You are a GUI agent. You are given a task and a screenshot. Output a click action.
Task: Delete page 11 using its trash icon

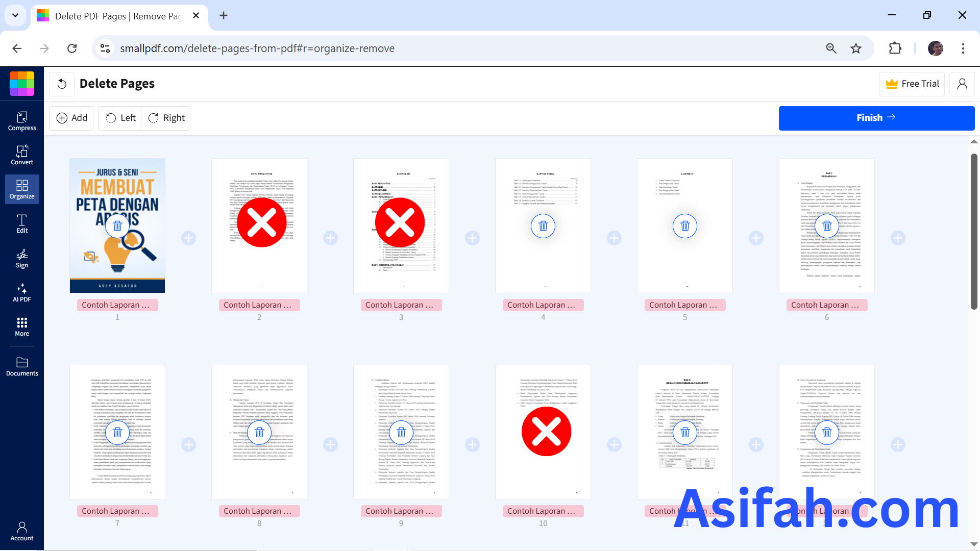point(685,433)
